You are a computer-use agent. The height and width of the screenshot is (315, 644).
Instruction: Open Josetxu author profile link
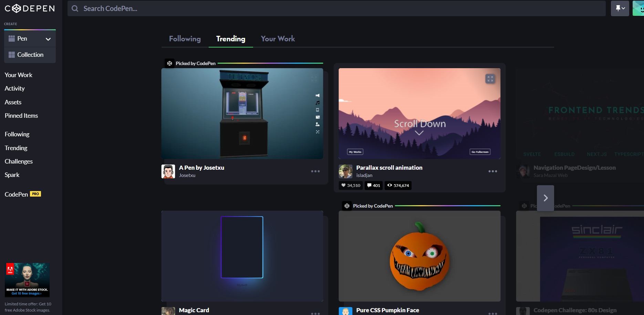(187, 175)
